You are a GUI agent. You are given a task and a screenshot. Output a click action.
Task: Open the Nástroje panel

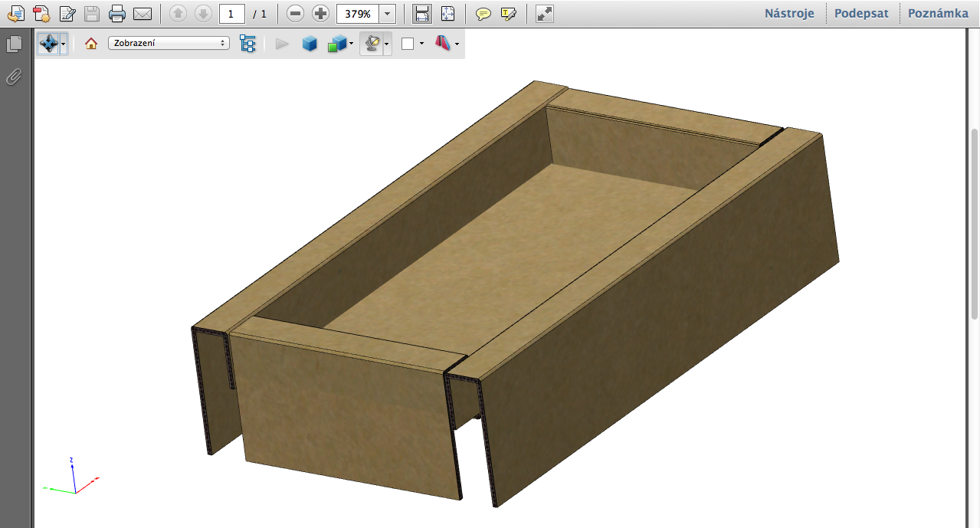pyautogui.click(x=789, y=13)
